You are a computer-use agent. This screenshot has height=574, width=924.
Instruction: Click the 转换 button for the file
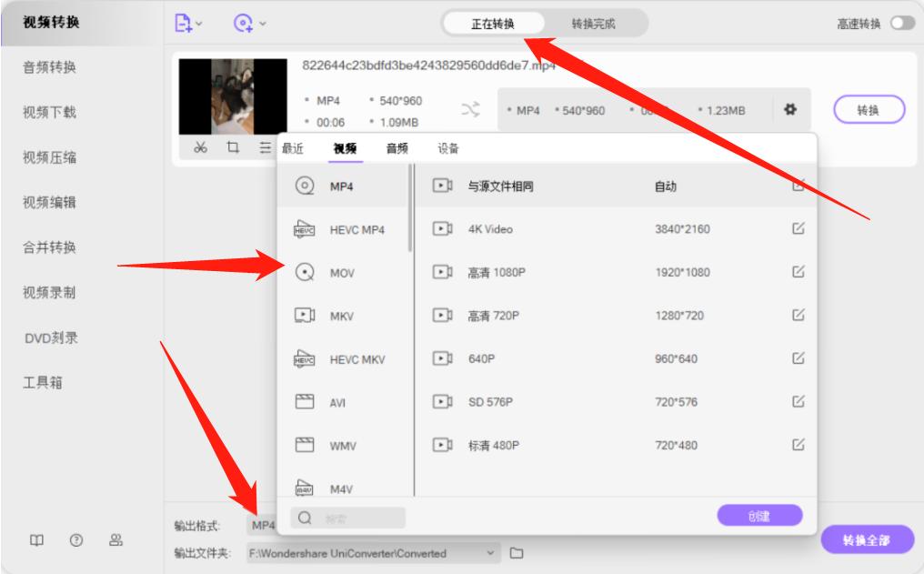pos(869,109)
